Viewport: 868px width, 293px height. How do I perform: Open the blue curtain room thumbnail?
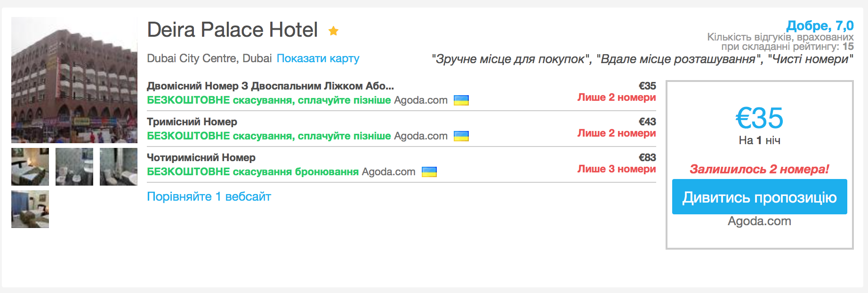(30, 209)
